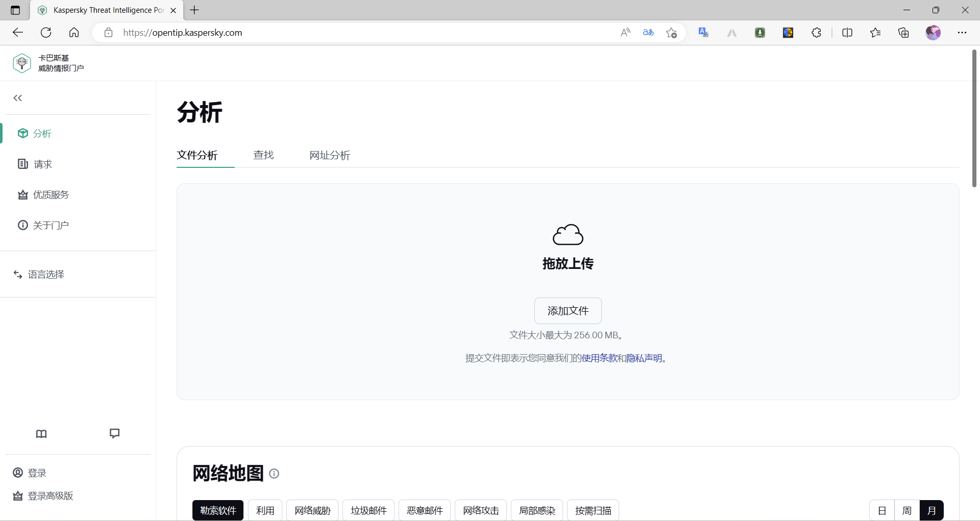Viewport: 980px width, 521px height.
Task: Open the 请求 (Requests) sidebar item
Action: 42,164
